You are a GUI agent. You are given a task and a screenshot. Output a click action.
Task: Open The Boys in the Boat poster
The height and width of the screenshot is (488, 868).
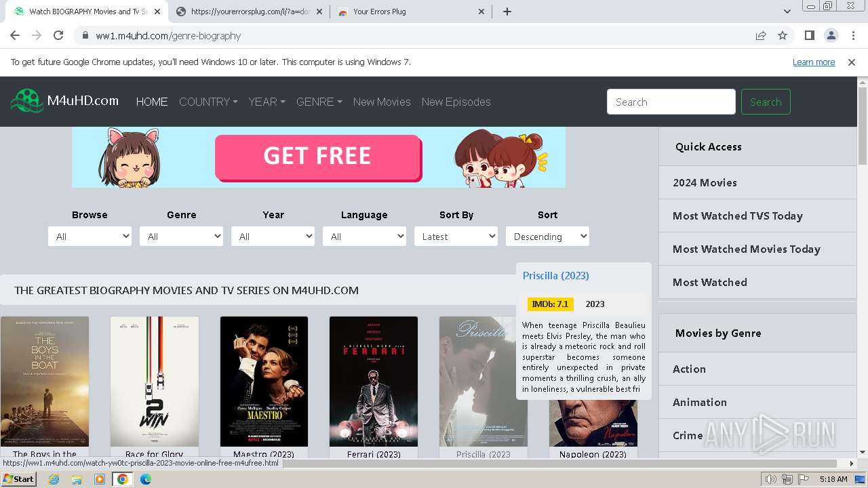coord(45,382)
